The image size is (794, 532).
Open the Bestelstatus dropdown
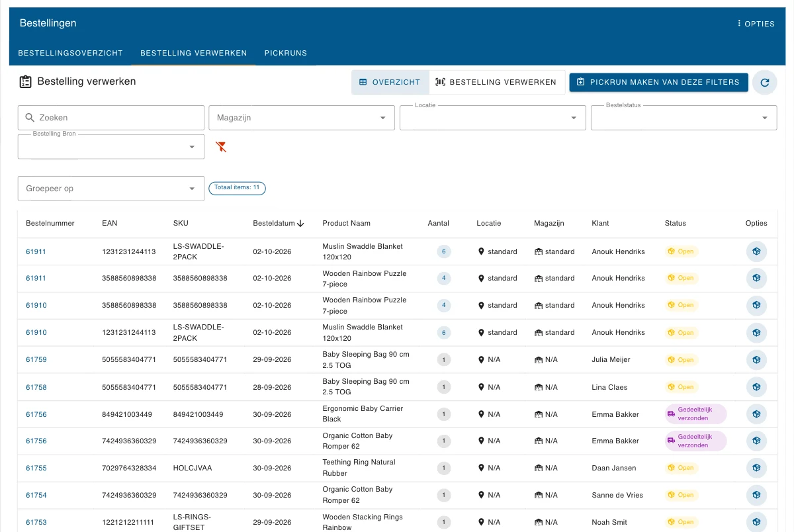[684, 118]
